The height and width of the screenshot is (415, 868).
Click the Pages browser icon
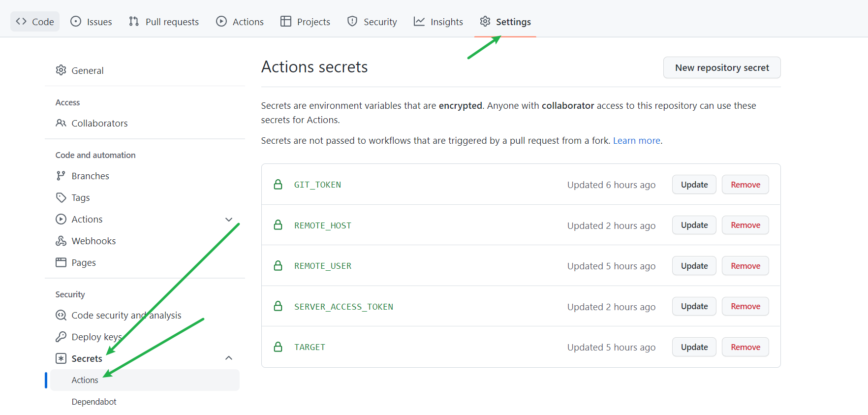coord(61,262)
